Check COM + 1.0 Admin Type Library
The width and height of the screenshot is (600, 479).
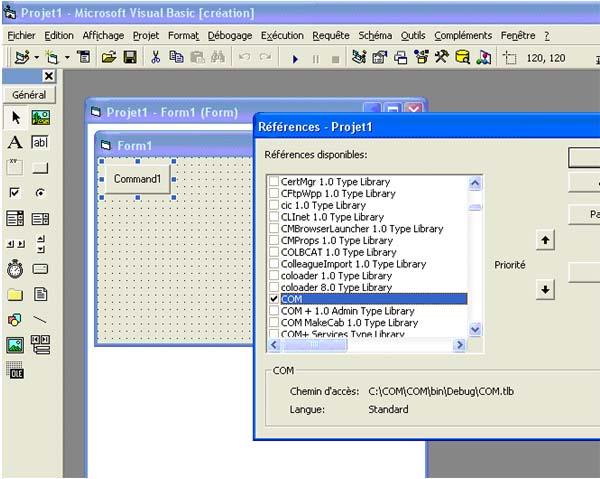(274, 311)
